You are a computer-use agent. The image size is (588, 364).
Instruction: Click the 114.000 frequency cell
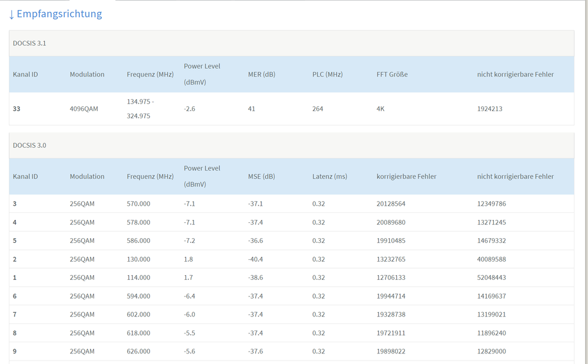tap(138, 278)
